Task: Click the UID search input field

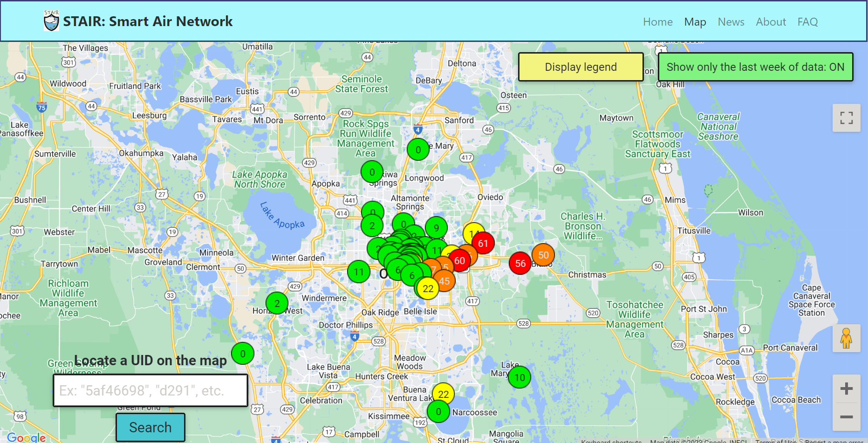Action: coord(150,390)
